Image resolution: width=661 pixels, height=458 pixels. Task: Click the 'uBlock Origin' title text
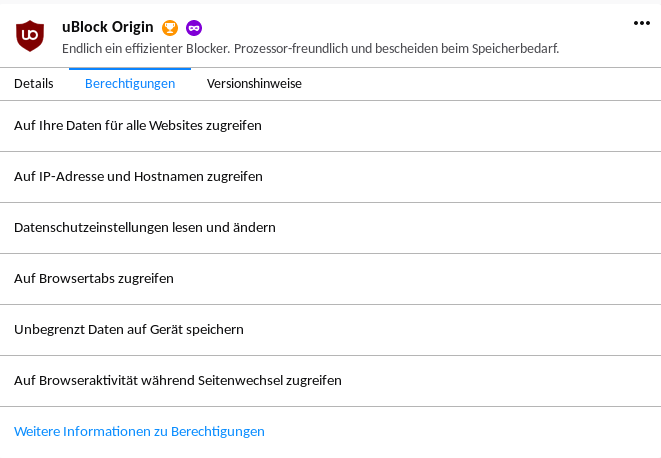[x=107, y=27]
